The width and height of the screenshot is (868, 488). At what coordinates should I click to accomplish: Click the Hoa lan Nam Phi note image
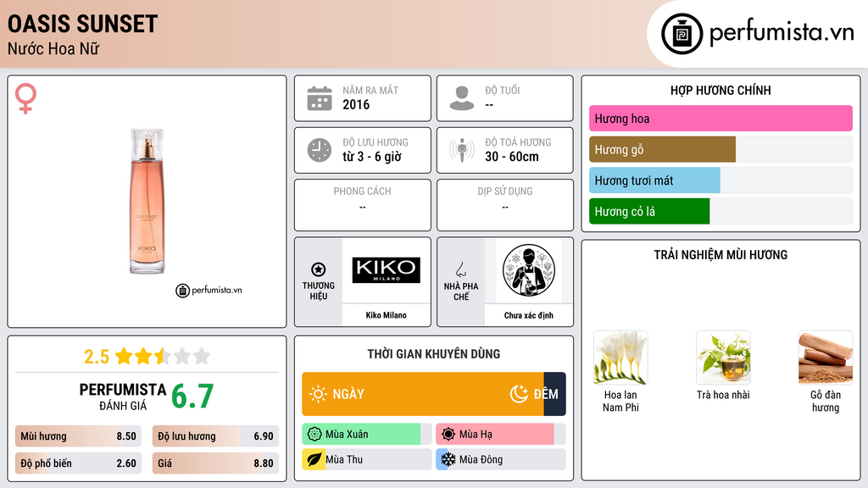tap(620, 358)
